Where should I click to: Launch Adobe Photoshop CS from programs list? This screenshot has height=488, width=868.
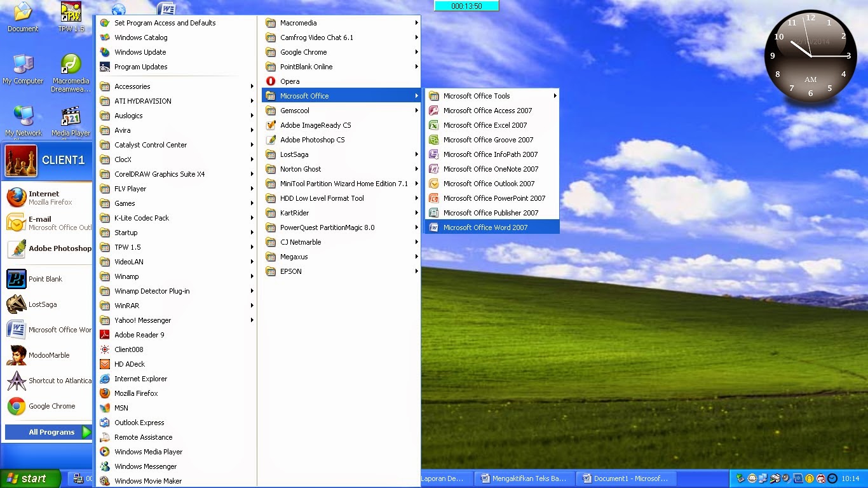point(341,140)
